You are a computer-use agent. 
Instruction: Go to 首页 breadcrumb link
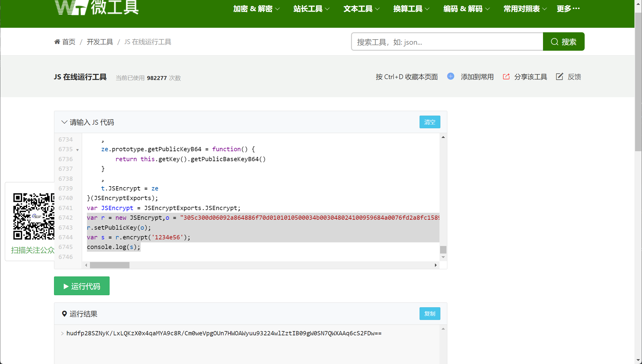point(69,42)
